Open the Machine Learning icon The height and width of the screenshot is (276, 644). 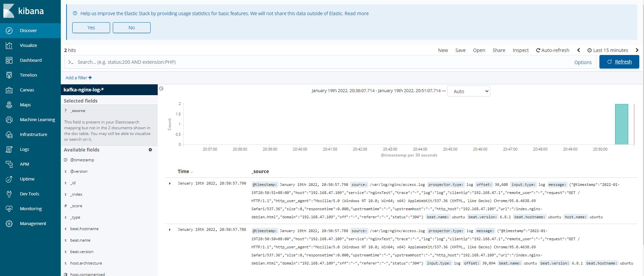(9, 120)
